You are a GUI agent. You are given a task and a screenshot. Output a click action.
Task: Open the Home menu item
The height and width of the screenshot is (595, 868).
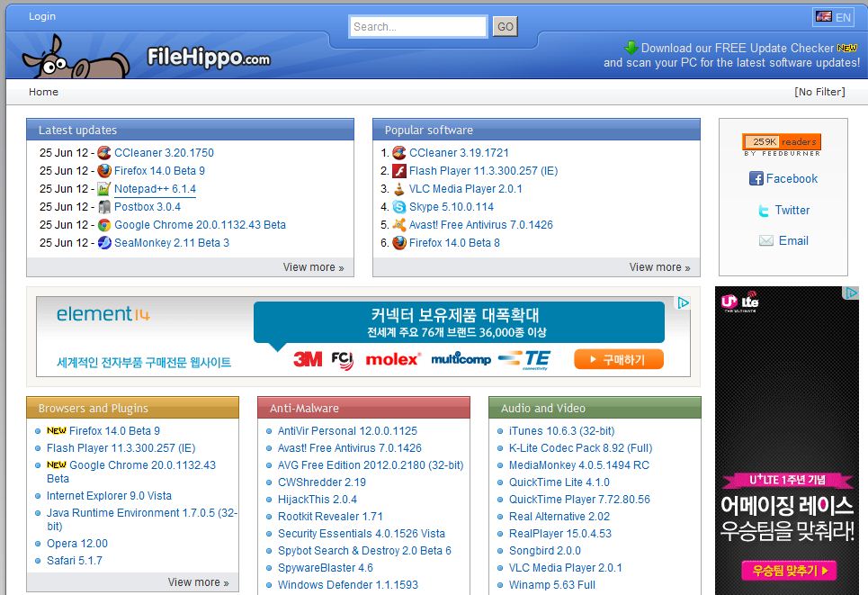pos(43,92)
